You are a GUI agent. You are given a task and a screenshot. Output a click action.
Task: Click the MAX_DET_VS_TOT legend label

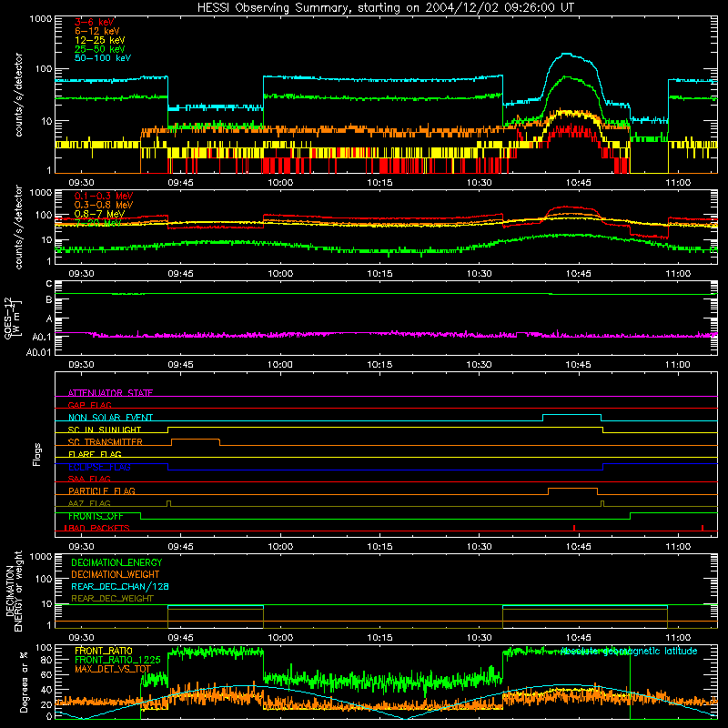pyautogui.click(x=113, y=669)
